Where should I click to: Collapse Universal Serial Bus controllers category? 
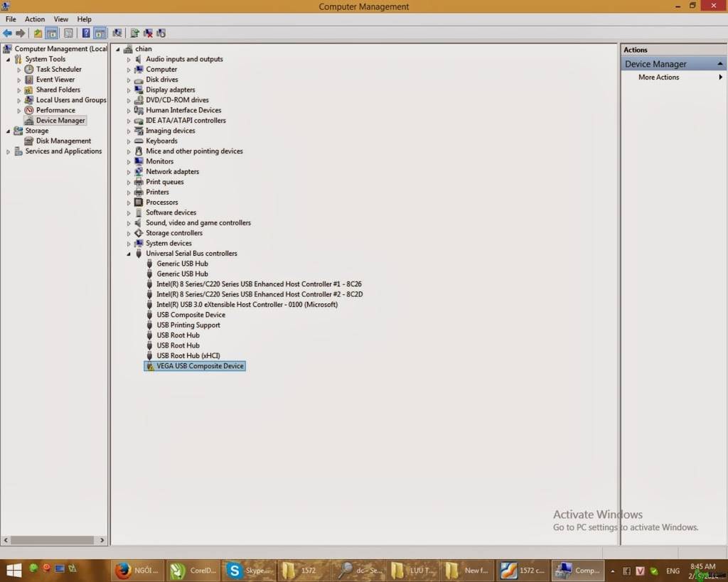(129, 254)
